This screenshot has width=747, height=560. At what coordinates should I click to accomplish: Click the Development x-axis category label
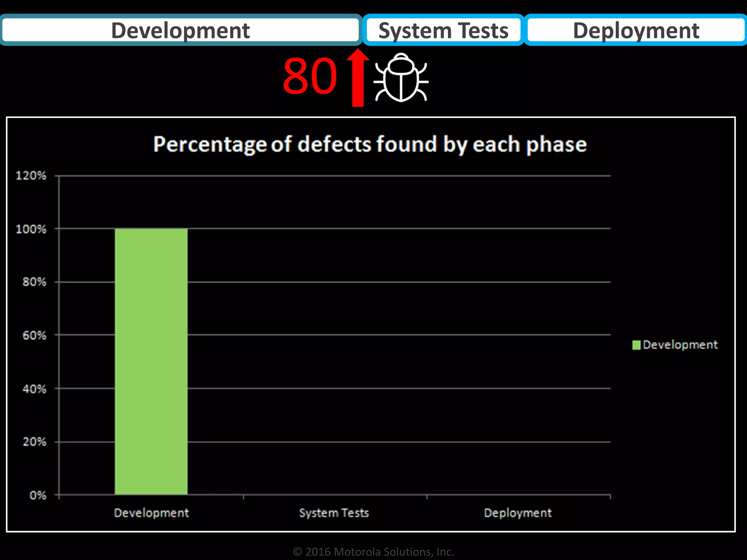pyautogui.click(x=151, y=513)
